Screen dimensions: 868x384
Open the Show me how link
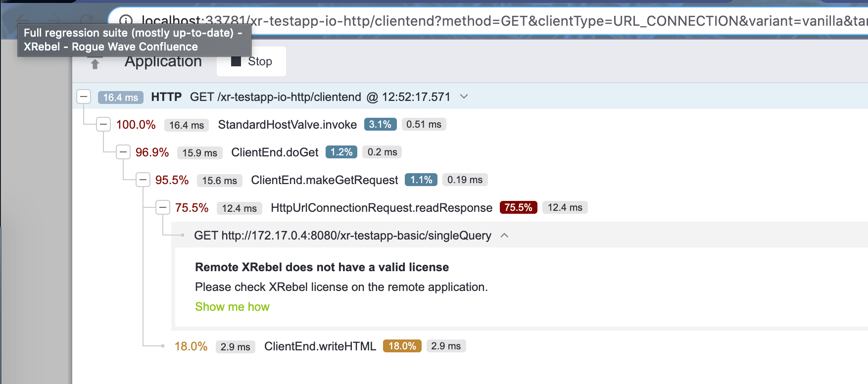[x=232, y=307]
